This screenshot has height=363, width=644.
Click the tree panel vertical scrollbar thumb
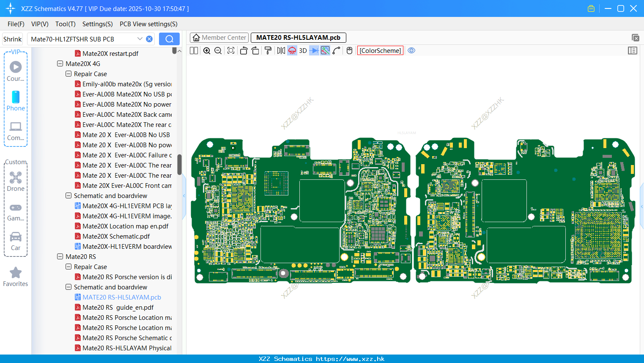pyautogui.click(x=179, y=165)
